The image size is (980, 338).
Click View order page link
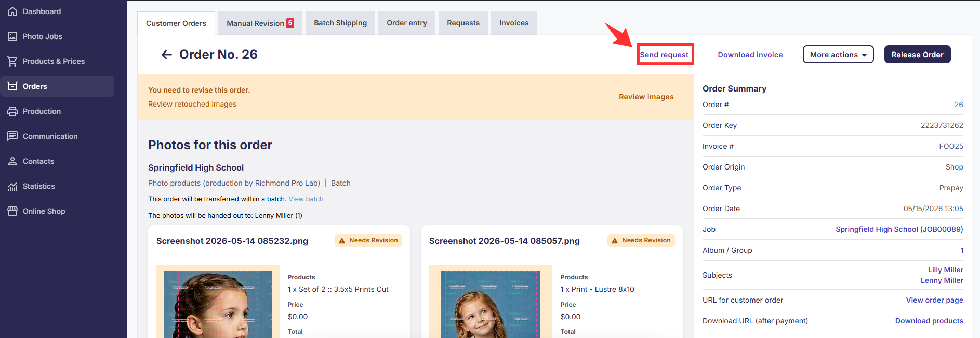[x=934, y=300]
